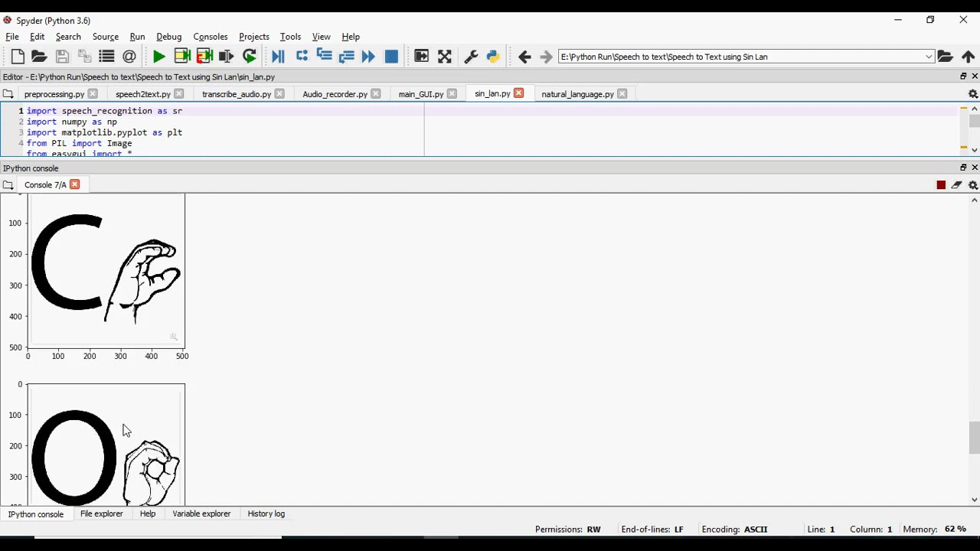Open the Help menu
Screen dimensions: 980x551
point(351,37)
